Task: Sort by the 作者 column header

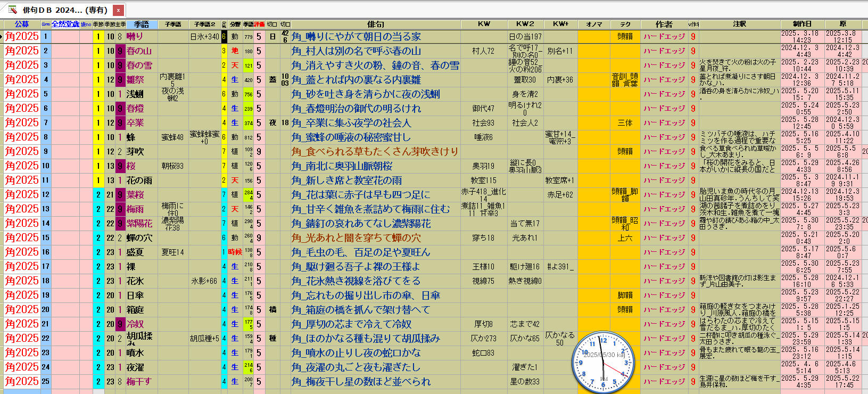Action: pyautogui.click(x=664, y=24)
